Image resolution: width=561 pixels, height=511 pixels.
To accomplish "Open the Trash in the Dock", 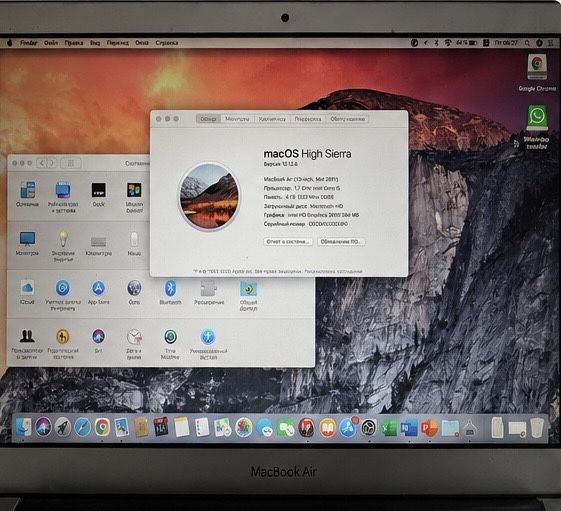I will tap(537, 427).
